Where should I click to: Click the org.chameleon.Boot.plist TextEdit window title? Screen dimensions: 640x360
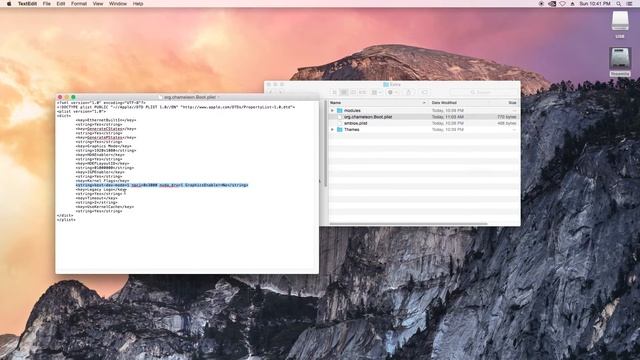[x=190, y=97]
